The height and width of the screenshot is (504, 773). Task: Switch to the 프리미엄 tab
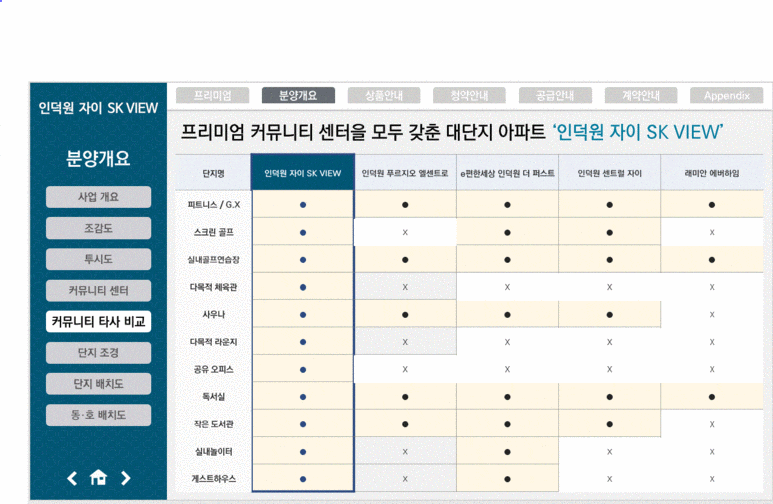(x=212, y=95)
